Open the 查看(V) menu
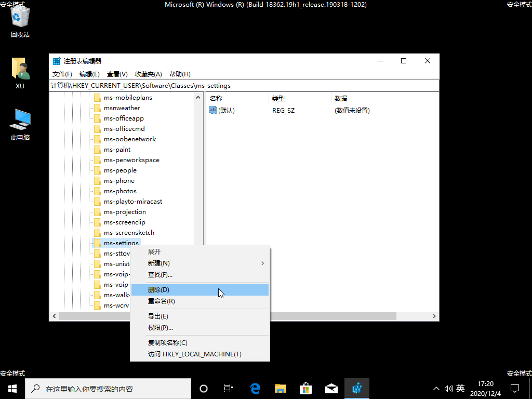The height and width of the screenshot is (399, 532). click(x=115, y=74)
